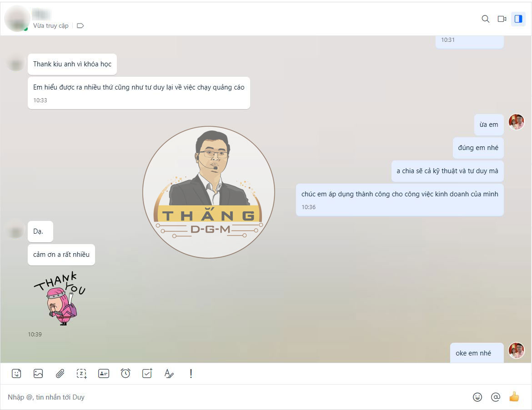
Task: Create a reminder with alarm clock icon
Action: click(x=125, y=373)
